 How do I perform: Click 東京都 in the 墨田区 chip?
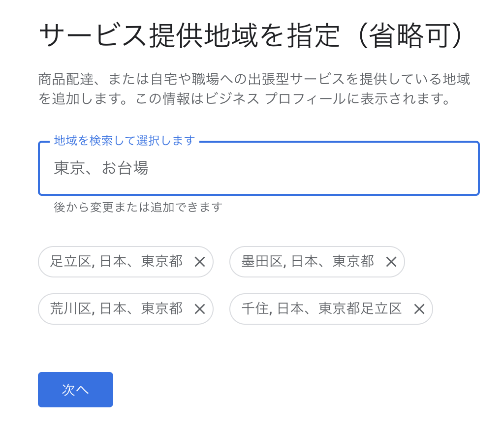pyautogui.click(x=353, y=261)
